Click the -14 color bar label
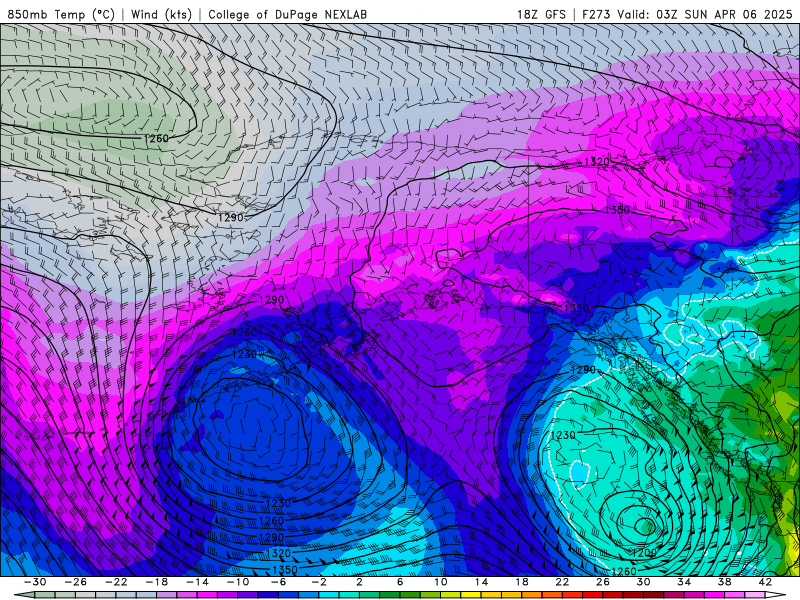Screen dimensions: 800x600 coord(197,582)
